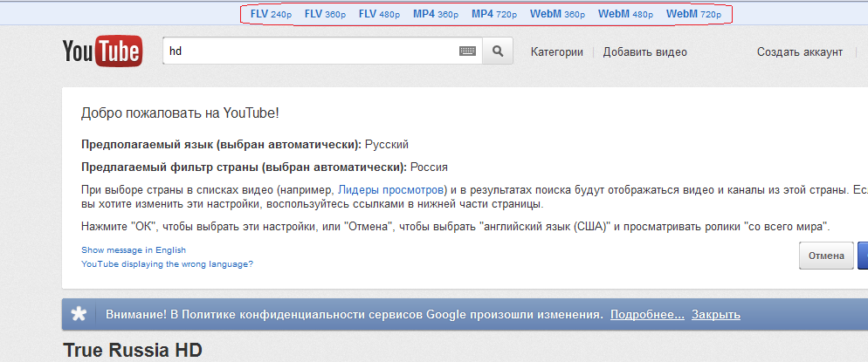Screen dimensions: 868x362
Task: Click the star icon in the notice bar
Action: click(x=79, y=314)
